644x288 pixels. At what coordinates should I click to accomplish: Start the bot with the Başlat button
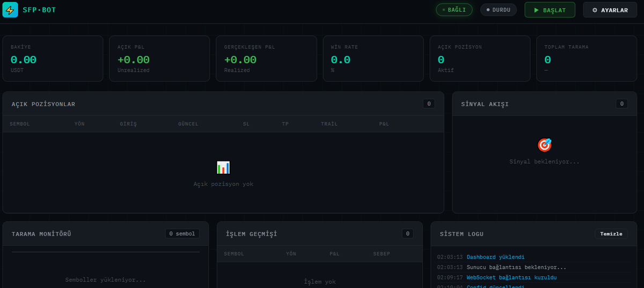pos(550,10)
